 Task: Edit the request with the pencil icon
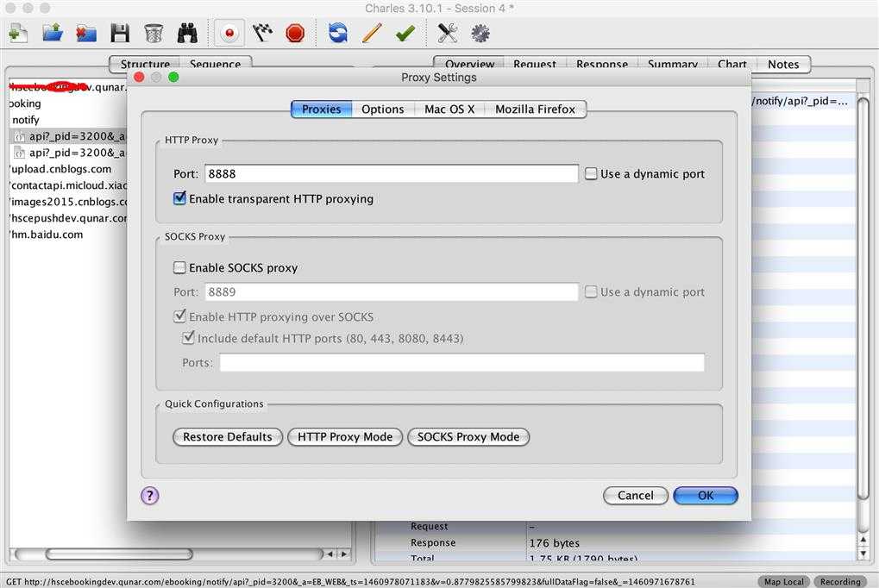click(372, 33)
